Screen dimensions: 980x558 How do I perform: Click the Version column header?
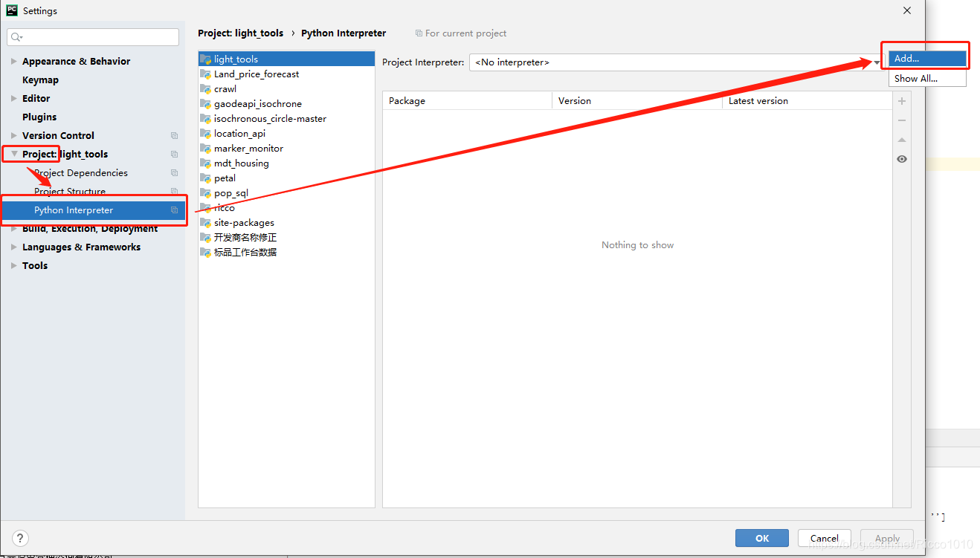pos(637,101)
